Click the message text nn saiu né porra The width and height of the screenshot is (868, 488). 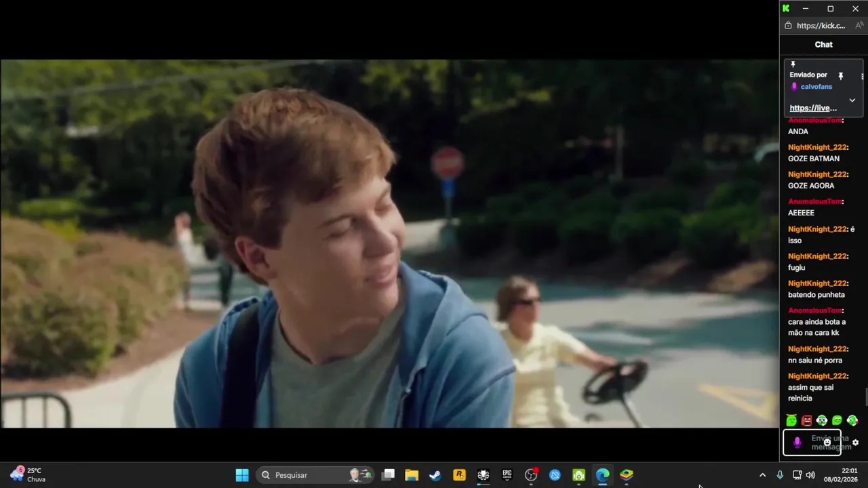tap(815, 361)
